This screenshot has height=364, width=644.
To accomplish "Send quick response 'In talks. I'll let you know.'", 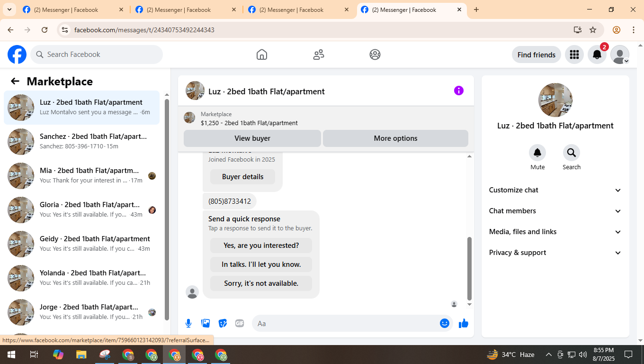I will coord(261,264).
